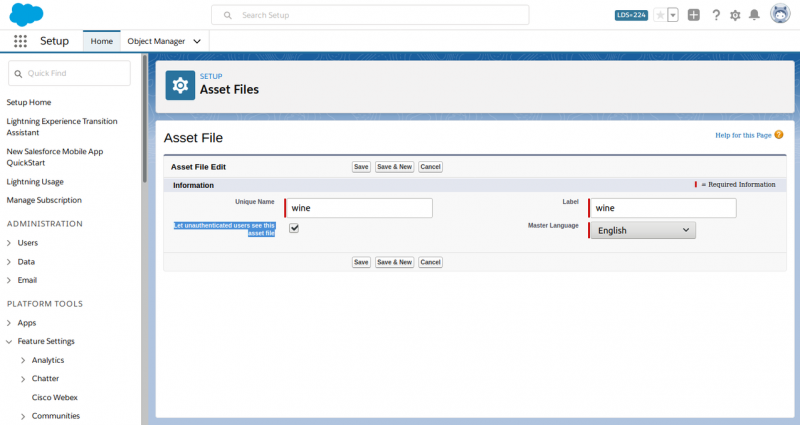Open the App Launcher grid icon
The image size is (800, 425).
coord(20,41)
